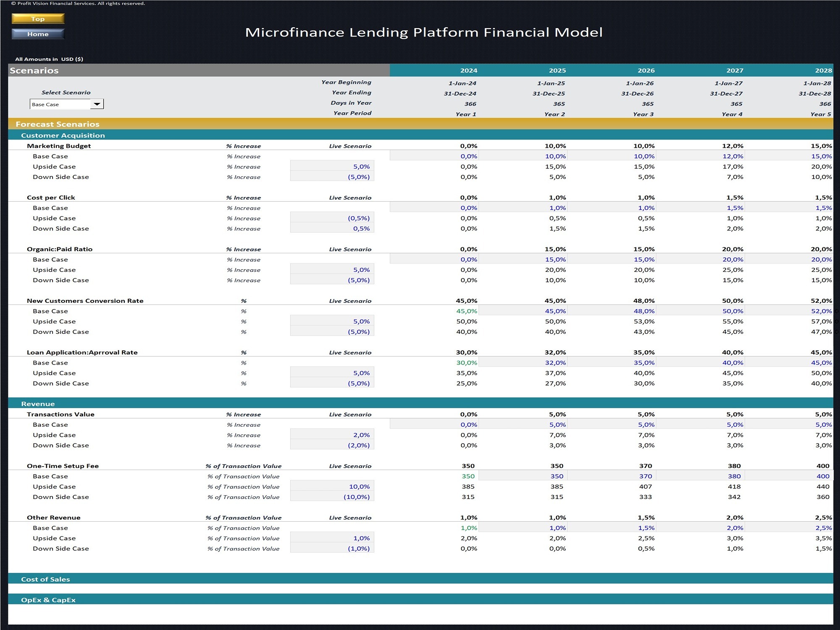Select Conversion Rate Down Side (5,0%) input
Viewport: 840px width, 630px height.
point(332,332)
